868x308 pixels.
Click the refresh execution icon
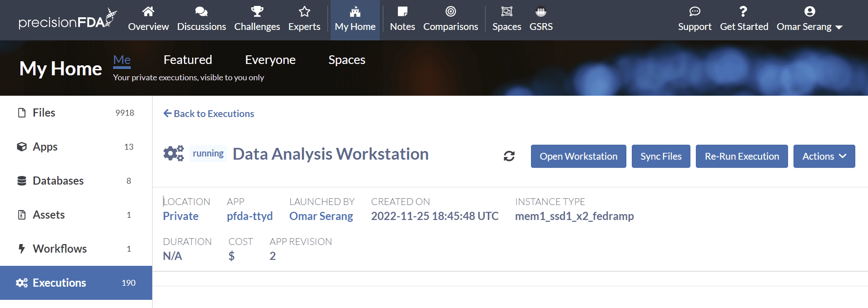point(509,156)
